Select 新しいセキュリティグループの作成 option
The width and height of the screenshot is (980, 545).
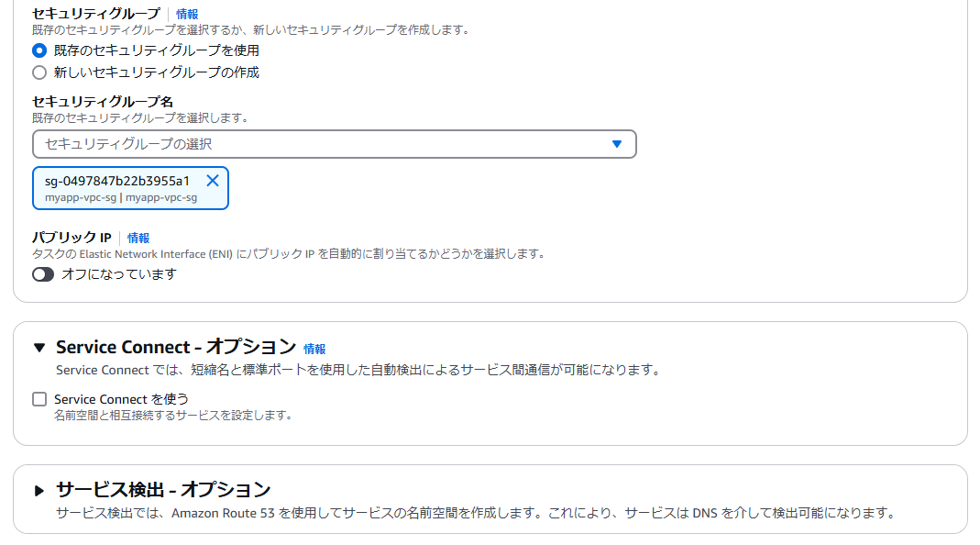38,72
